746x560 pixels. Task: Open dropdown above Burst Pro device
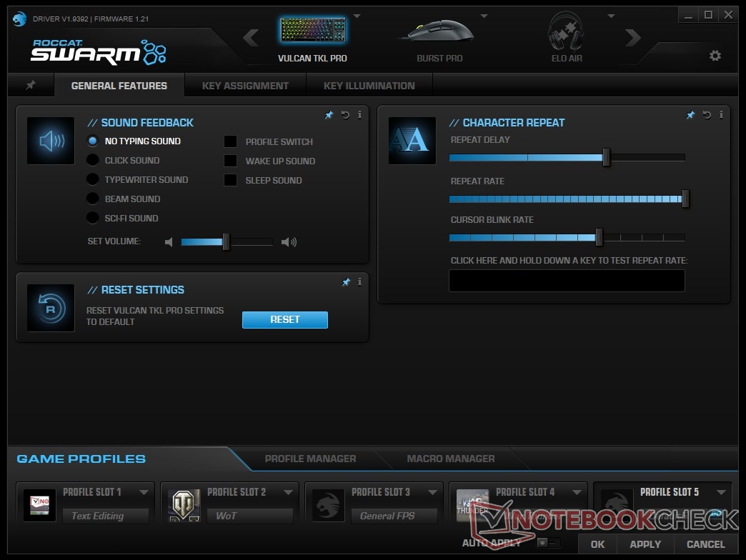click(484, 16)
